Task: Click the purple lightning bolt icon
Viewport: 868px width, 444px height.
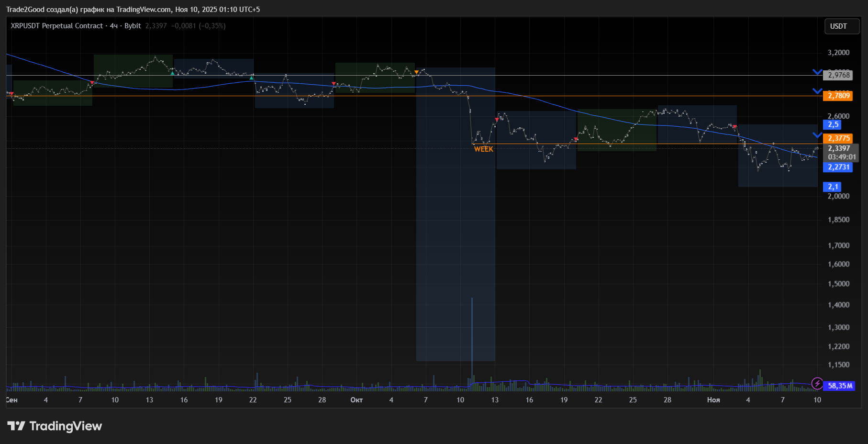Action: [x=817, y=384]
